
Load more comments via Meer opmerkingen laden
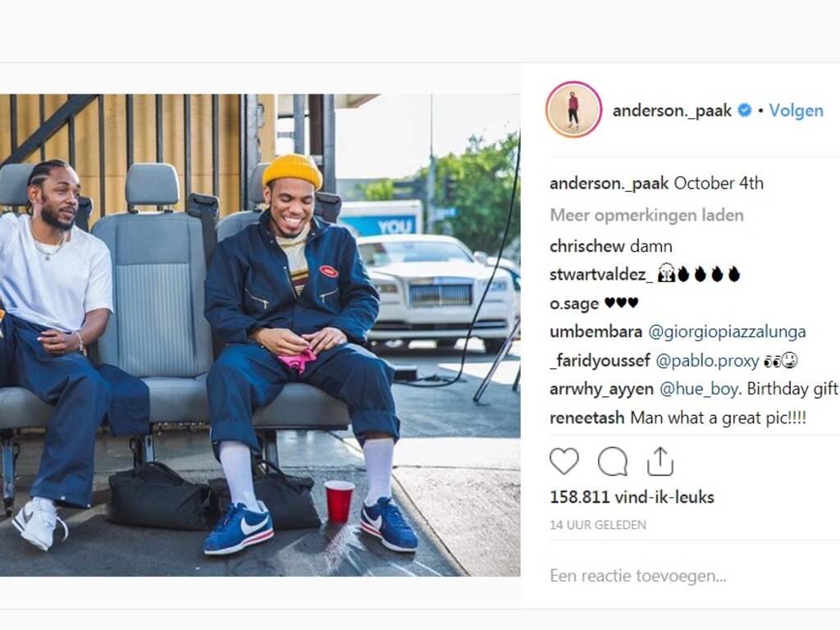click(646, 216)
